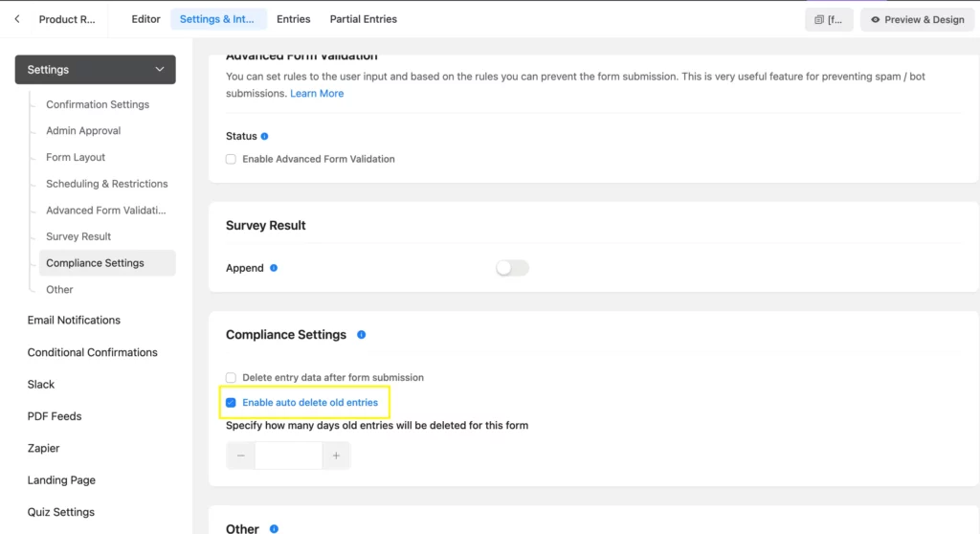Check Delete entry data after form submission
This screenshot has height=534, width=980.
(232, 378)
